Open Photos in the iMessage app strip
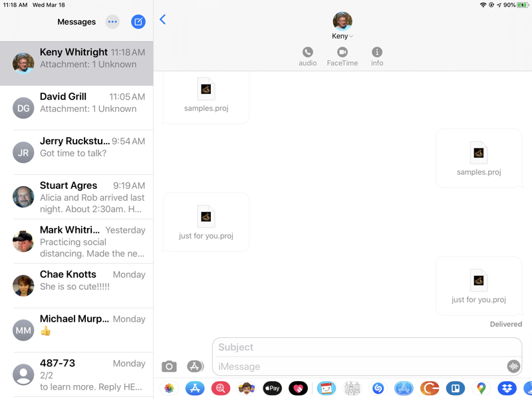532x399 pixels. pos(169,388)
